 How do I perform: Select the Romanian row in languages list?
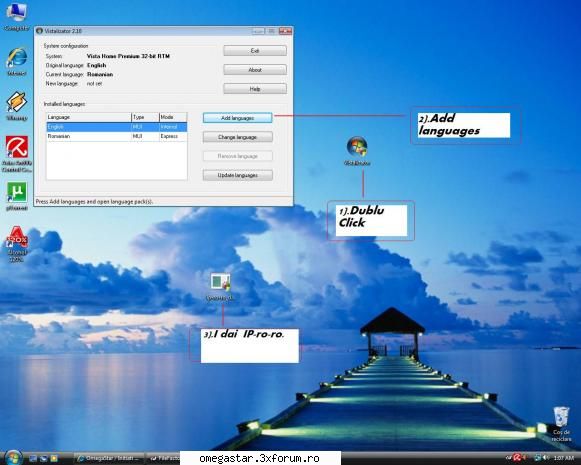pyautogui.click(x=117, y=136)
